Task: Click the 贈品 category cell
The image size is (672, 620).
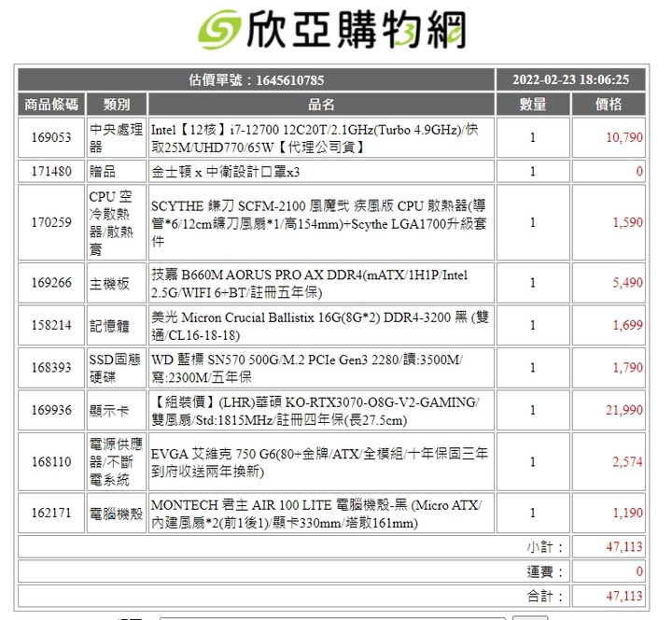Action: (117, 172)
